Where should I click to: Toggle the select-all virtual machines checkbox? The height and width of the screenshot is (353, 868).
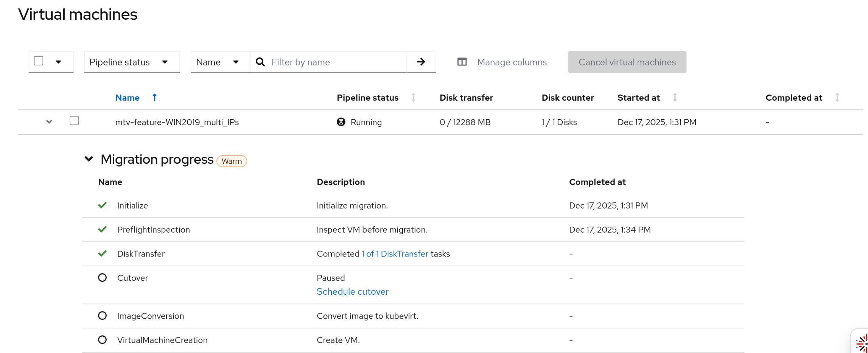coord(39,61)
